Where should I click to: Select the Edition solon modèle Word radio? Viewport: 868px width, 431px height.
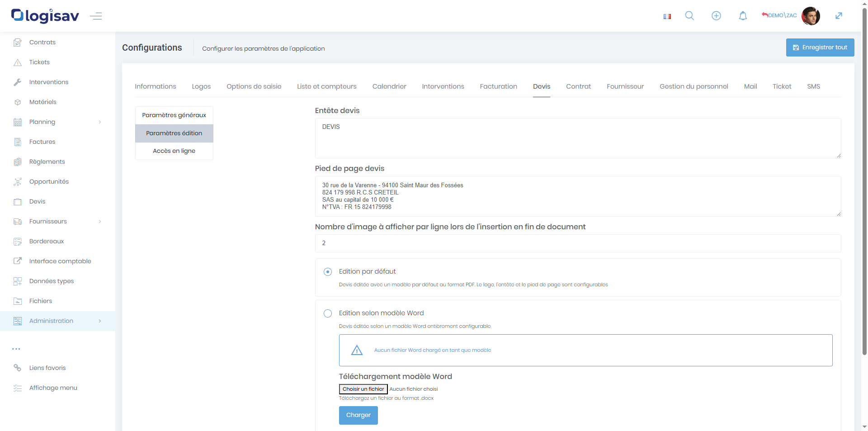tap(328, 313)
